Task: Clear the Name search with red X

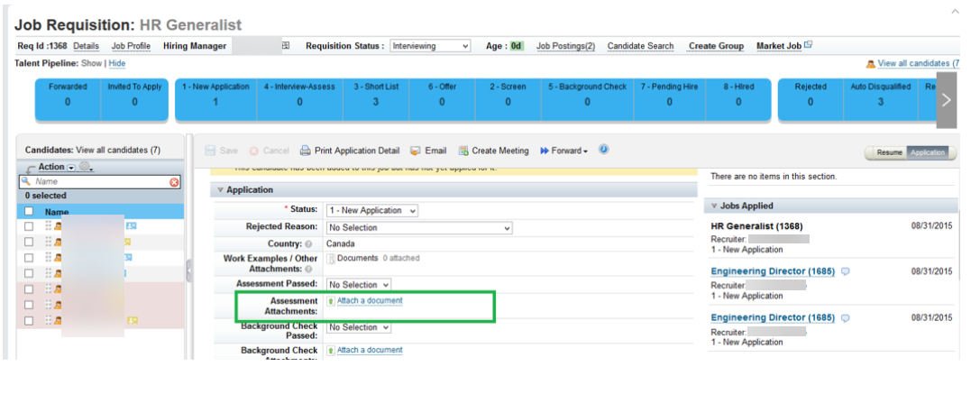Action: [174, 182]
